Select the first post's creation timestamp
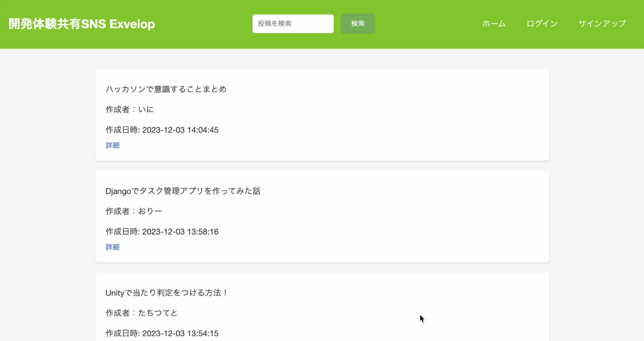This screenshot has height=341, width=644. 162,130
